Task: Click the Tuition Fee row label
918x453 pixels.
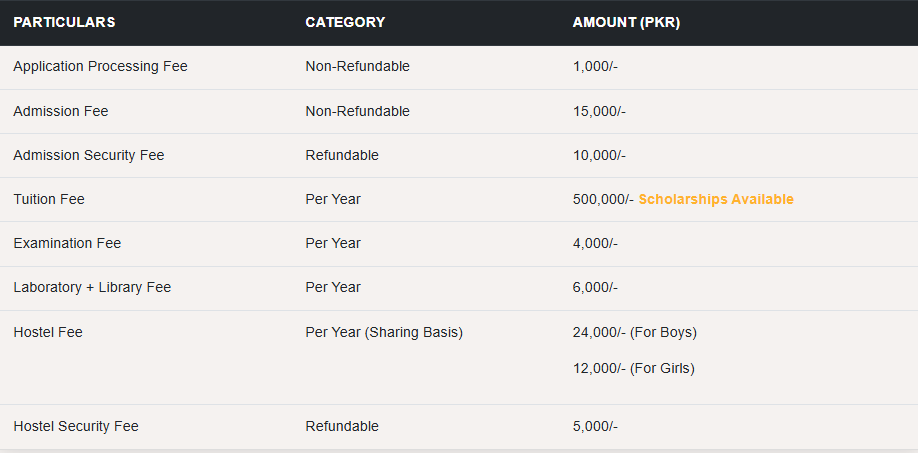Action: 49,199
